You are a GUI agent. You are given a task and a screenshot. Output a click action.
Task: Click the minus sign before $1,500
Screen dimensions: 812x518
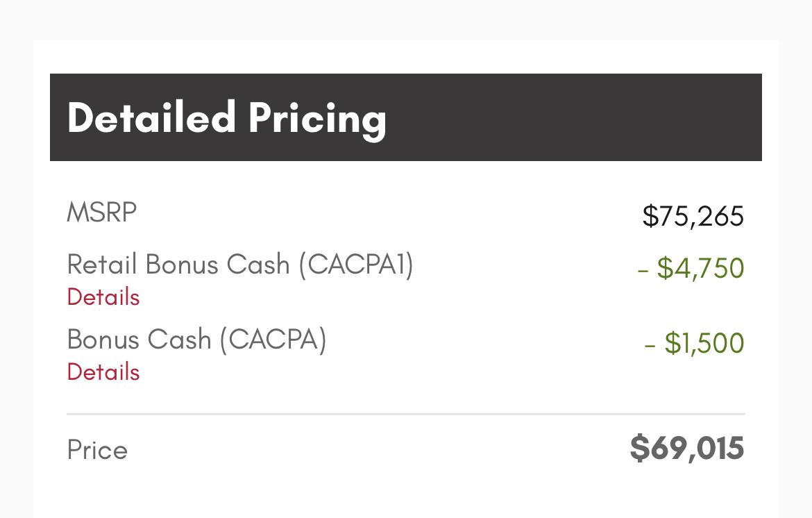click(x=650, y=346)
